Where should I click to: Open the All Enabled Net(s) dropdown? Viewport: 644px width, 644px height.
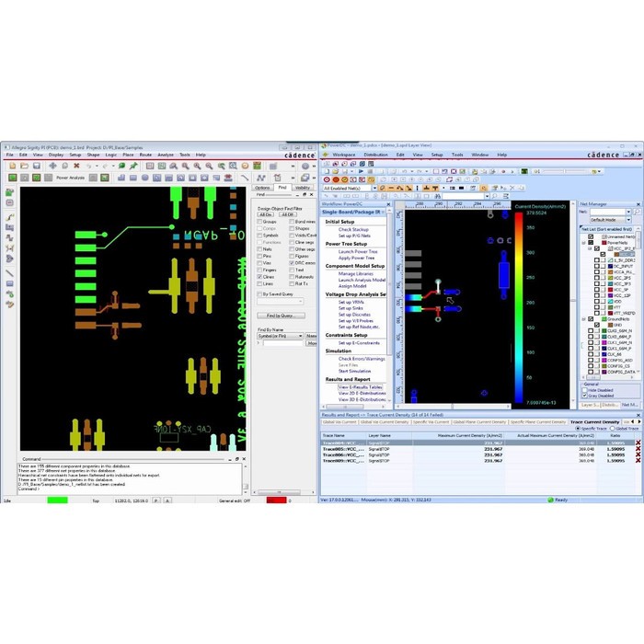[x=374, y=188]
